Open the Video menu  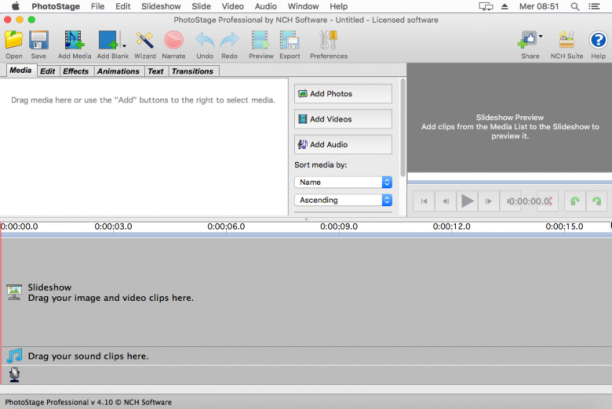(x=233, y=6)
